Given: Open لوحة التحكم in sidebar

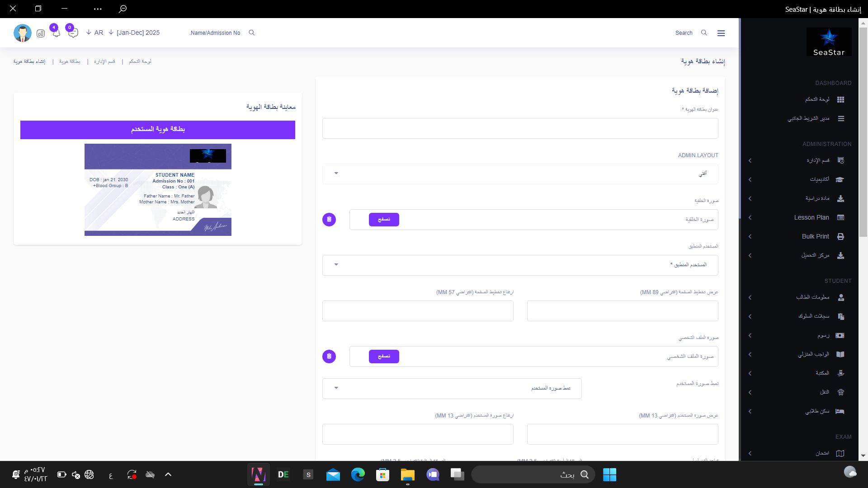Looking at the screenshot, I should point(817,99).
